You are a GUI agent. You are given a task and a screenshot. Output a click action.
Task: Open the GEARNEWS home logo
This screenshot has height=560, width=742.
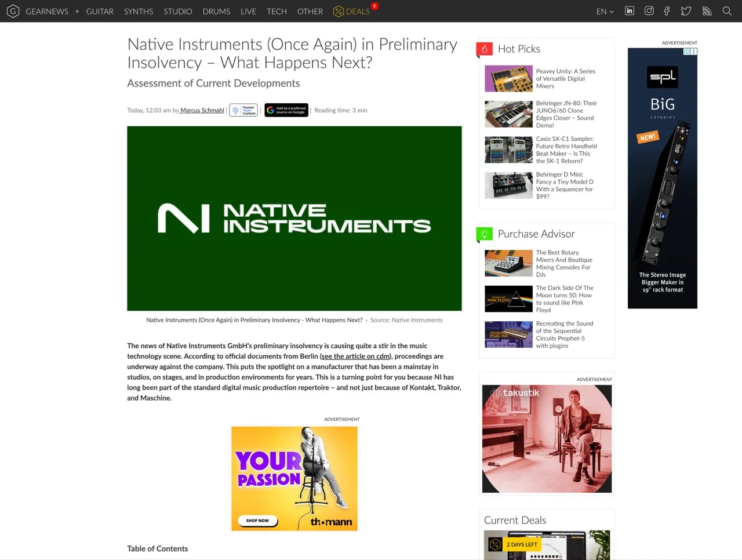13,11
